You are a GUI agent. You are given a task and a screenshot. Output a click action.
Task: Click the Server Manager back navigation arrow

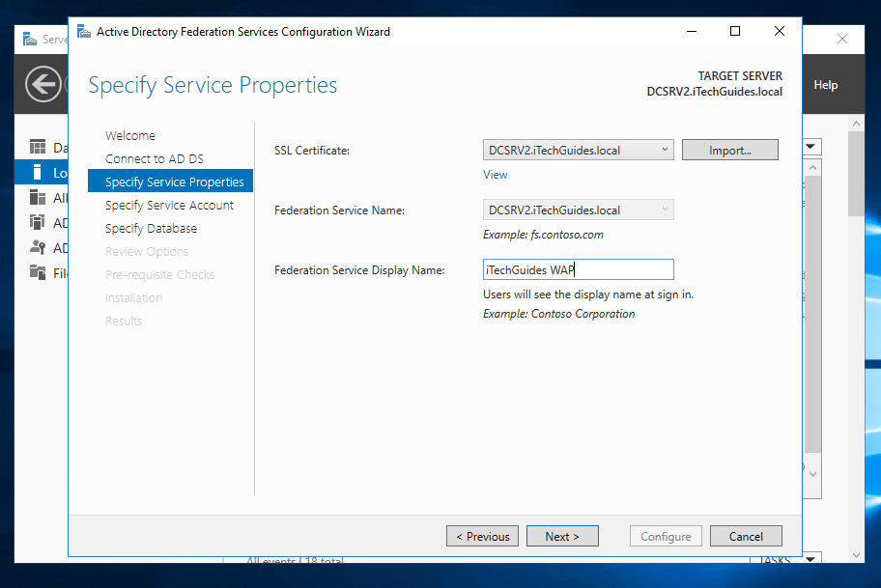[43, 84]
